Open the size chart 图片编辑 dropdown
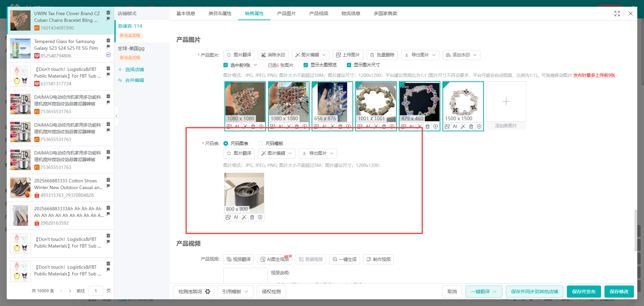 click(x=276, y=153)
